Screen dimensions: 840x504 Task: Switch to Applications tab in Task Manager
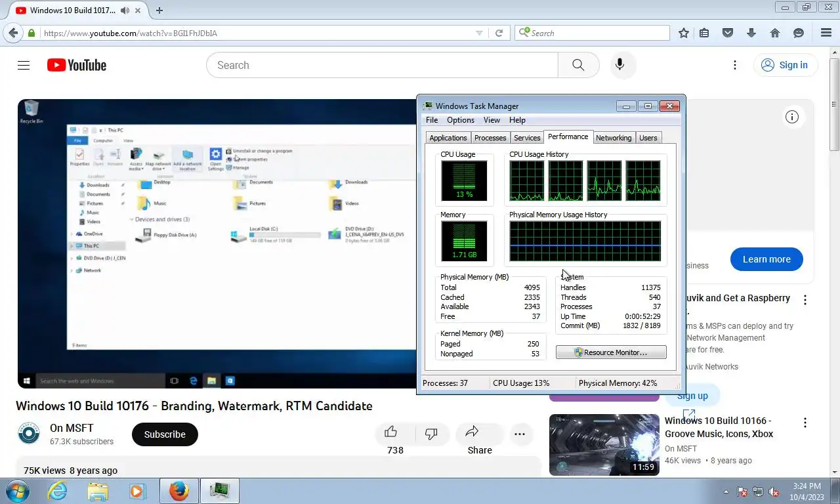(x=448, y=138)
